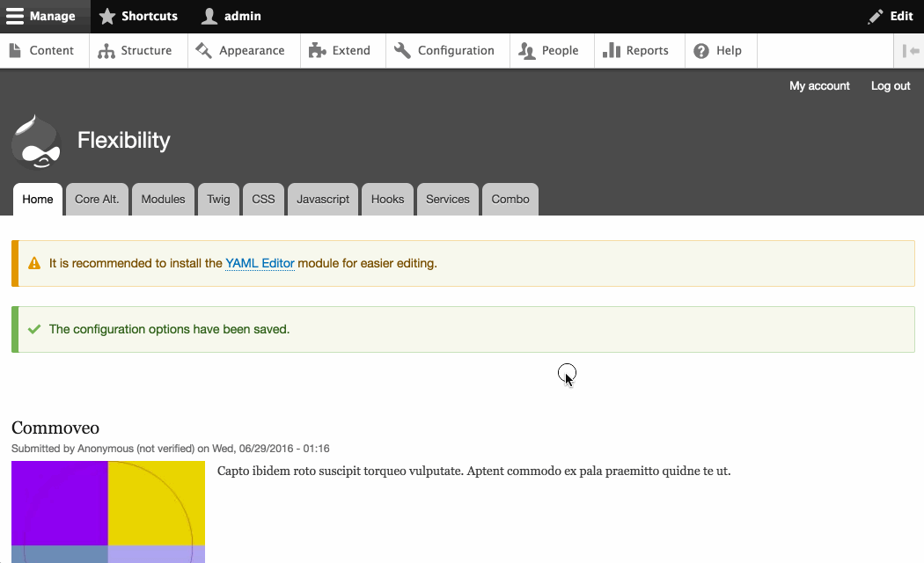Click the Edit pencil button
This screenshot has height=563, width=924.
tap(891, 16)
